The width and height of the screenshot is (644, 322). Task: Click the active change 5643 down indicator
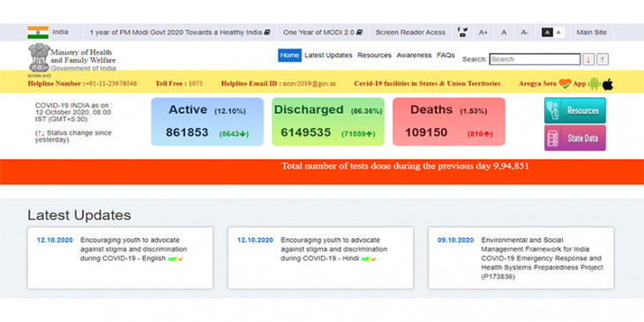pyautogui.click(x=234, y=134)
